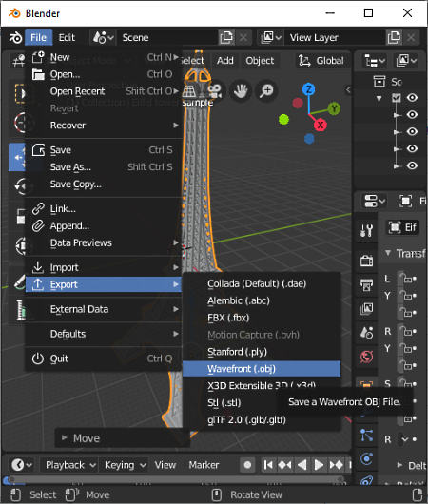Screen dimensions: 428x504
Task: Play the animation in reverse
Action: (302, 465)
